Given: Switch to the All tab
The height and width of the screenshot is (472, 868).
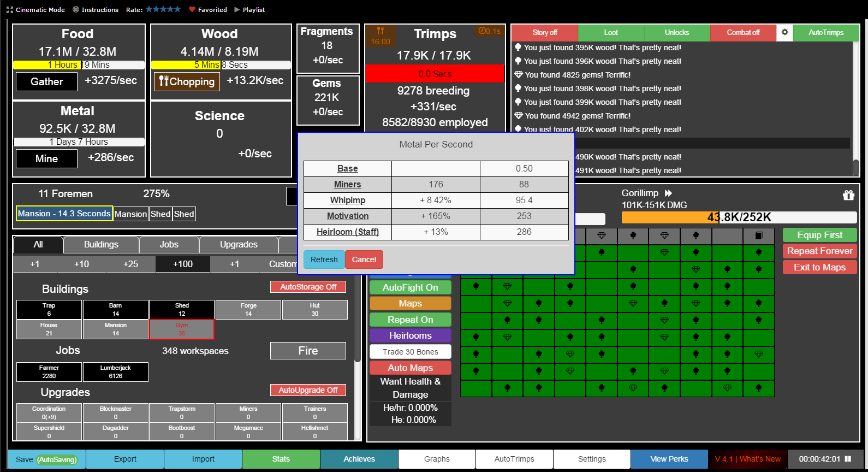Looking at the screenshot, I should [x=38, y=245].
